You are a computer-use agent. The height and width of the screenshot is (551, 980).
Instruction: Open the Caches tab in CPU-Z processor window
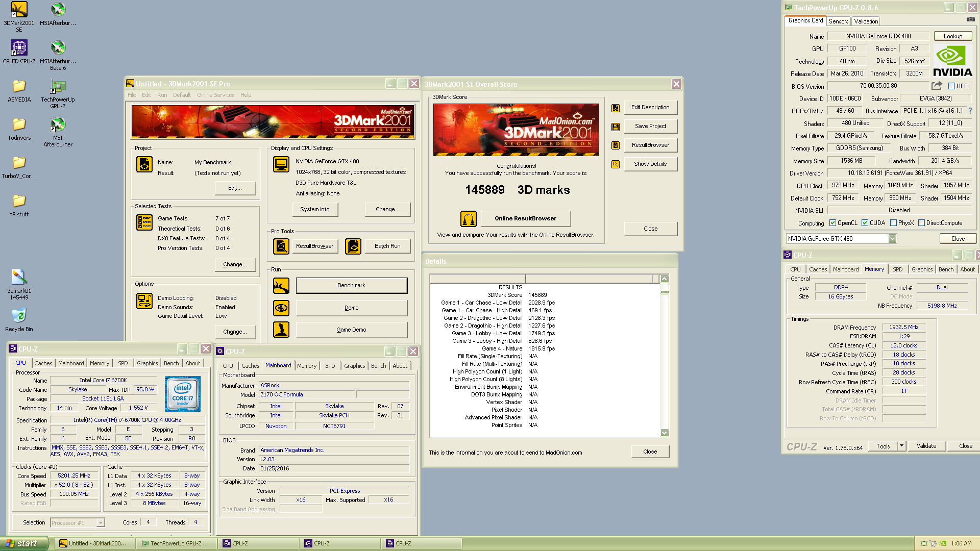pyautogui.click(x=43, y=363)
